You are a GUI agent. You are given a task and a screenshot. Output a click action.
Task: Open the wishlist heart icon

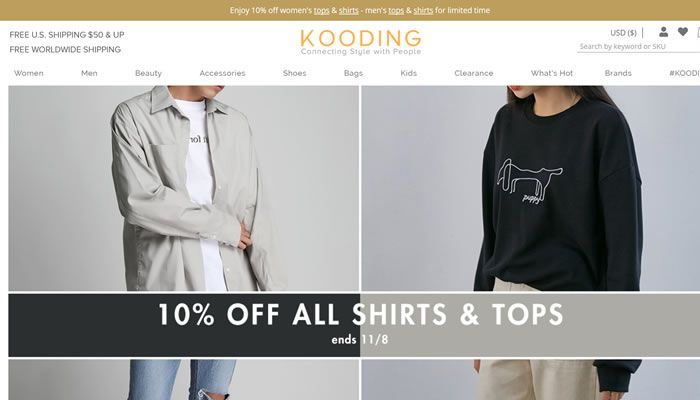[683, 32]
